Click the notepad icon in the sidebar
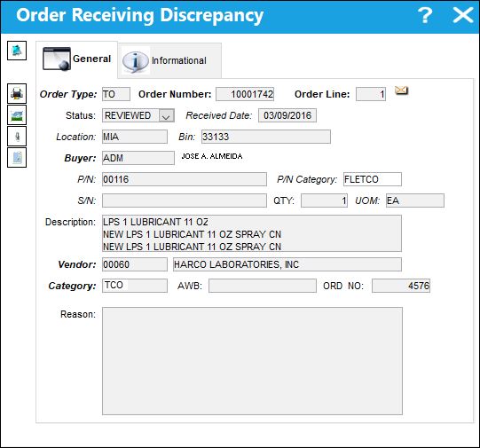The image size is (480, 448). tap(17, 158)
